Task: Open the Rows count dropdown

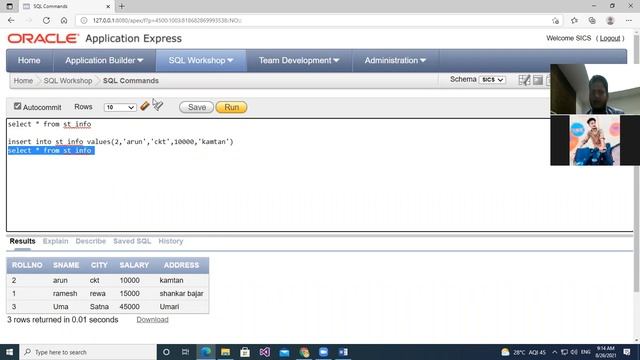Action: click(x=120, y=107)
